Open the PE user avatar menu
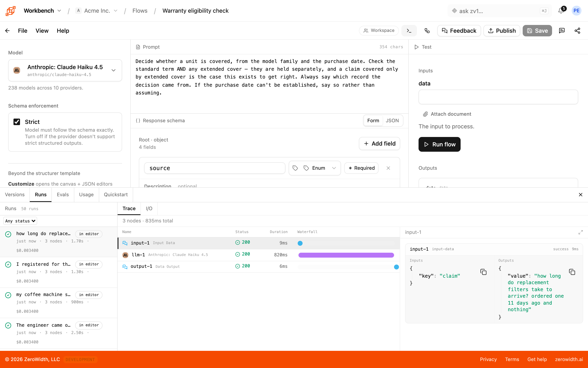The width and height of the screenshot is (588, 368). point(576,11)
